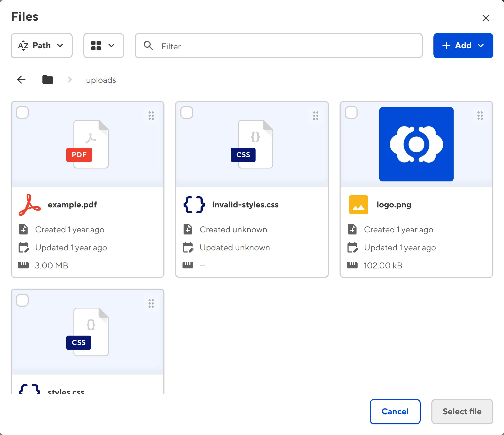Open drag-handle menu on invalid-styles.css card
The height and width of the screenshot is (435, 504).
pos(316,116)
